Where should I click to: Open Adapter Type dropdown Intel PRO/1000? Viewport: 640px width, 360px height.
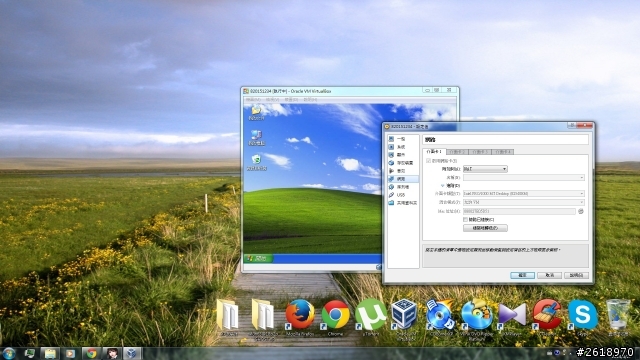click(524, 193)
